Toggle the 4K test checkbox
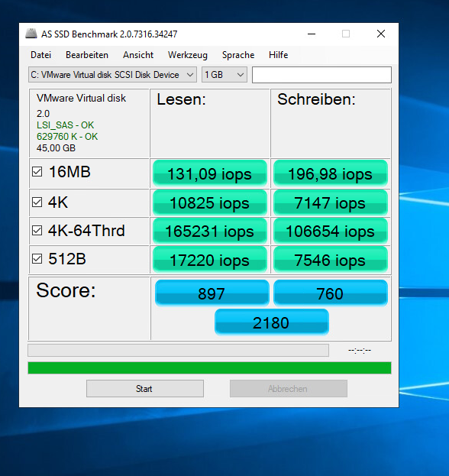449x476 pixels. pyautogui.click(x=37, y=202)
